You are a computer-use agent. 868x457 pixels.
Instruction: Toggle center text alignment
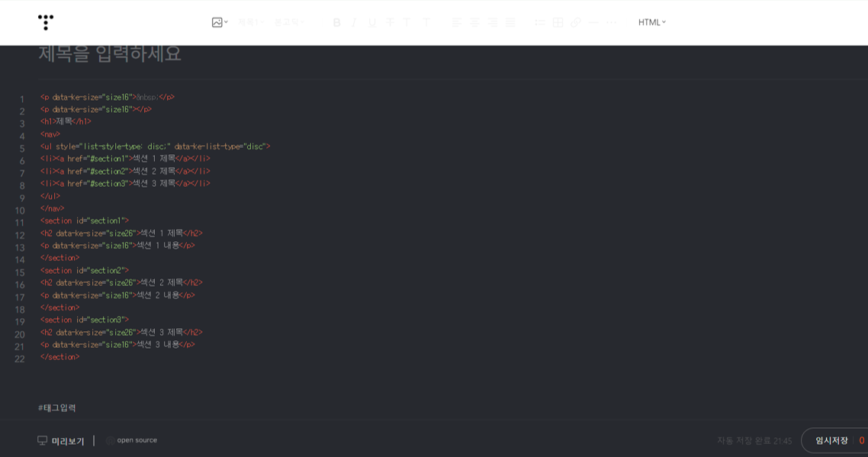point(475,23)
